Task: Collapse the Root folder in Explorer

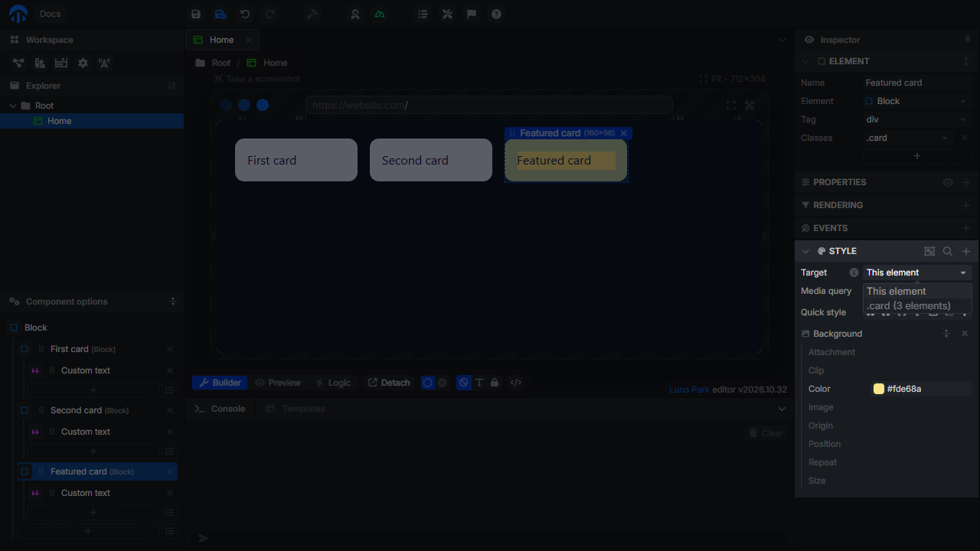Action: tap(13, 106)
